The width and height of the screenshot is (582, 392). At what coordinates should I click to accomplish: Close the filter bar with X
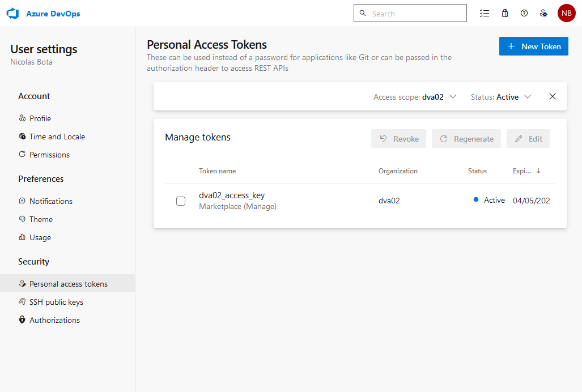[553, 96]
